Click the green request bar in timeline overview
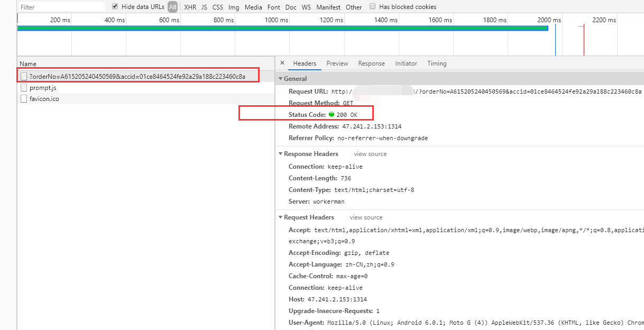 (x=282, y=28)
